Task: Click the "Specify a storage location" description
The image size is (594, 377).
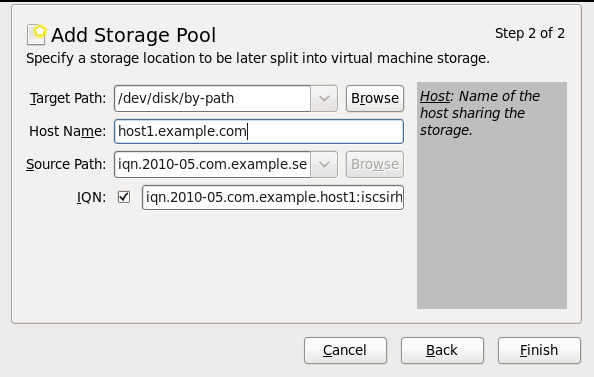Action: (258, 58)
